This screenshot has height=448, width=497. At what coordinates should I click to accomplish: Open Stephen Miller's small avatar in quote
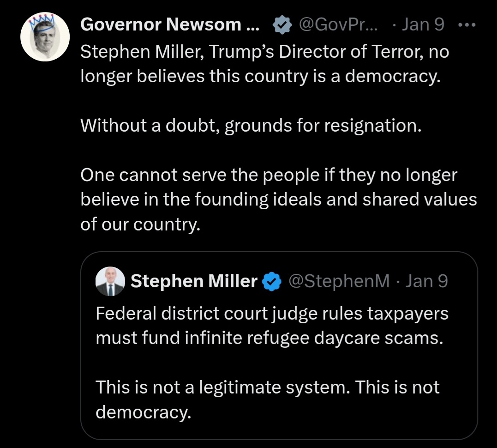tap(110, 281)
